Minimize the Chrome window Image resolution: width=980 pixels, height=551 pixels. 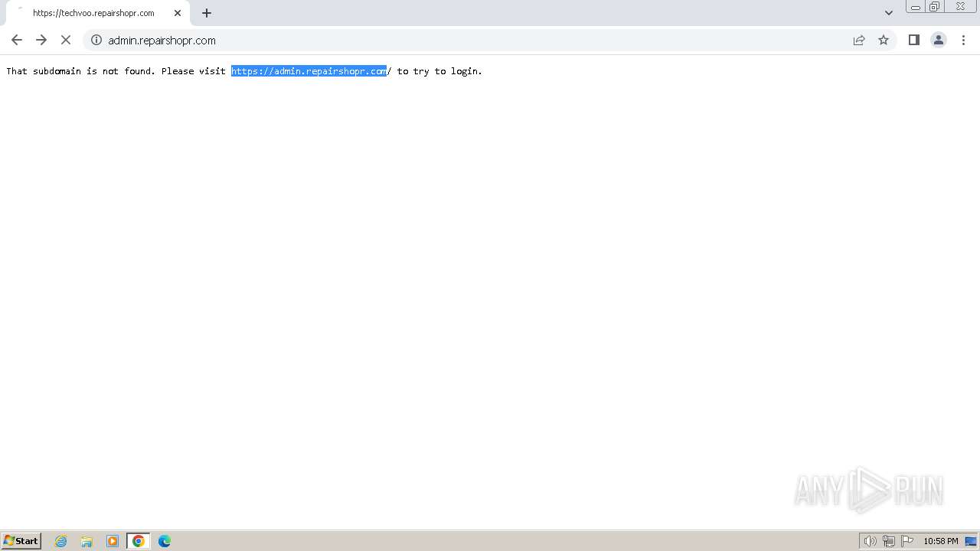pos(915,7)
